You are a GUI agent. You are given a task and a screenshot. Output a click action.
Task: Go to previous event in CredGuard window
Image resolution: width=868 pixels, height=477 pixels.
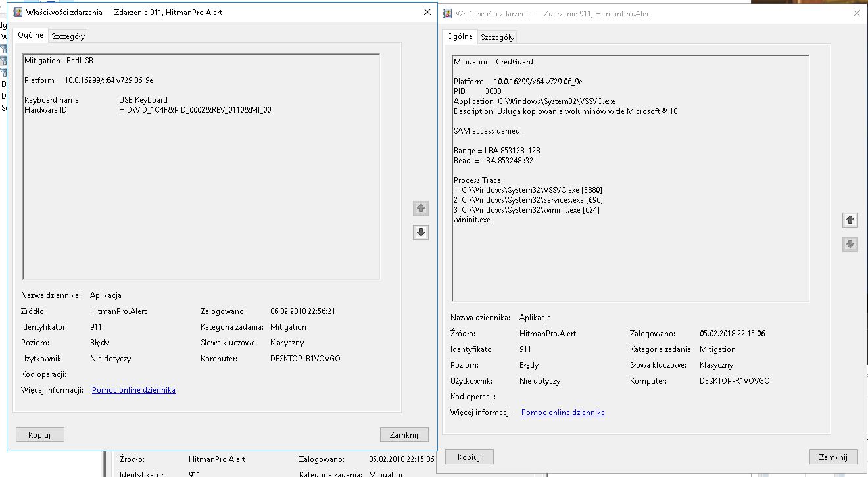850,220
